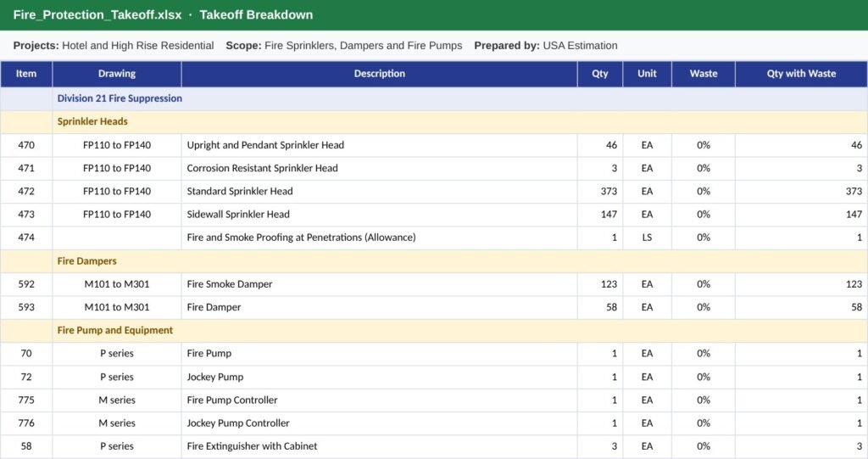The height and width of the screenshot is (459, 868).
Task: Click M series drawing in row 775
Action: click(x=117, y=400)
